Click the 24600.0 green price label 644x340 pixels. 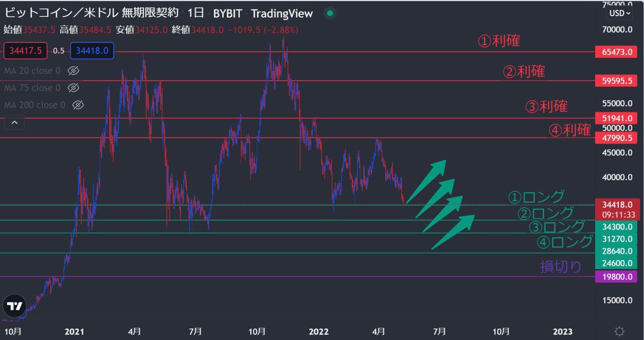click(617, 263)
